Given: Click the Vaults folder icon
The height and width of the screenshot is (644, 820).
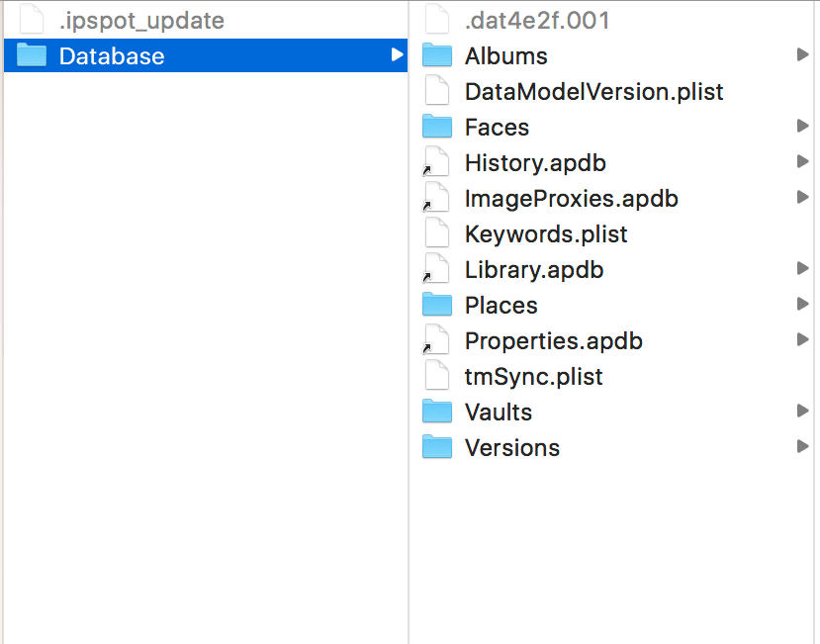Looking at the screenshot, I should (x=436, y=411).
